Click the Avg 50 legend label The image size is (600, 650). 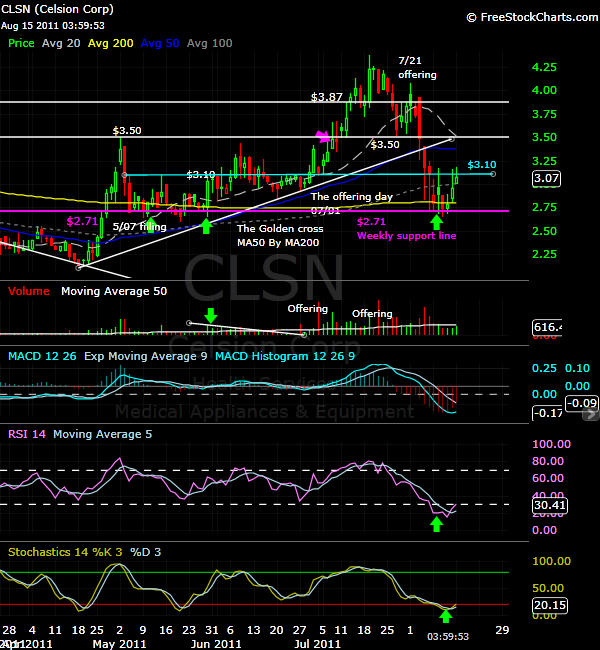coord(160,43)
